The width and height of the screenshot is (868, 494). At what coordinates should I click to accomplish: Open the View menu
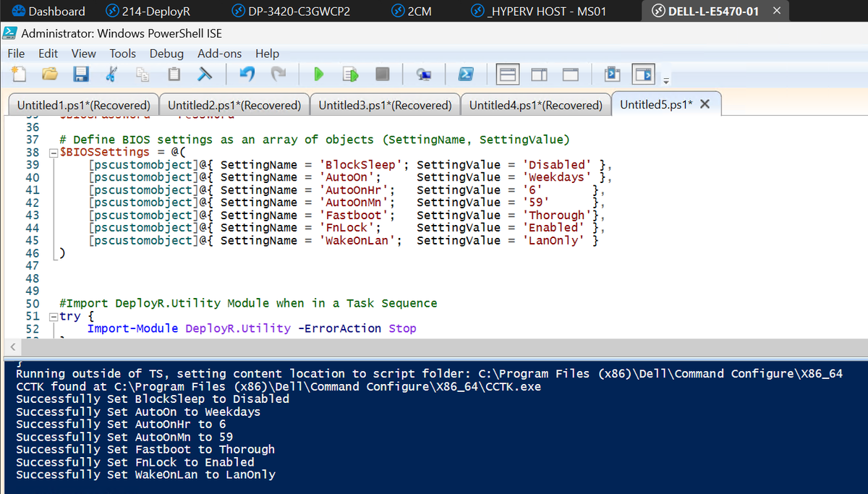83,54
